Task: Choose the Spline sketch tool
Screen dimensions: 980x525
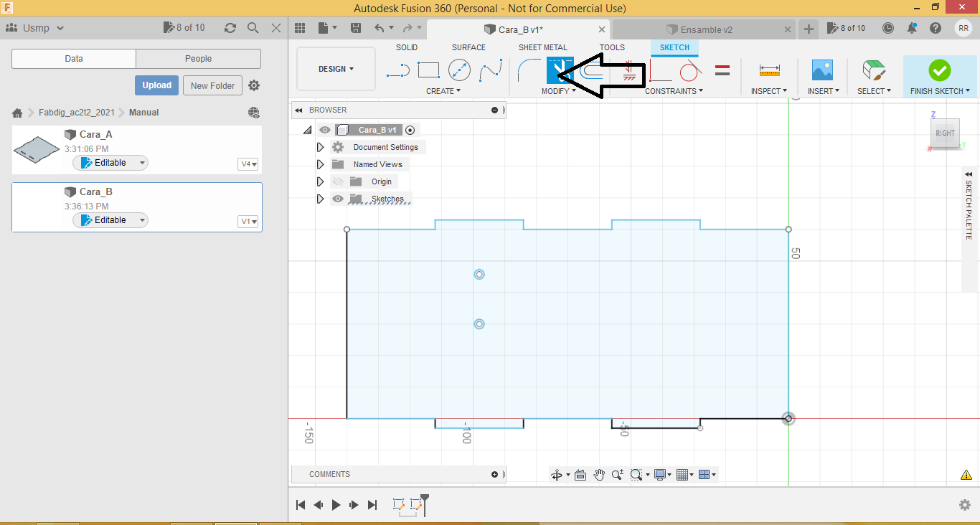Action: [x=491, y=70]
